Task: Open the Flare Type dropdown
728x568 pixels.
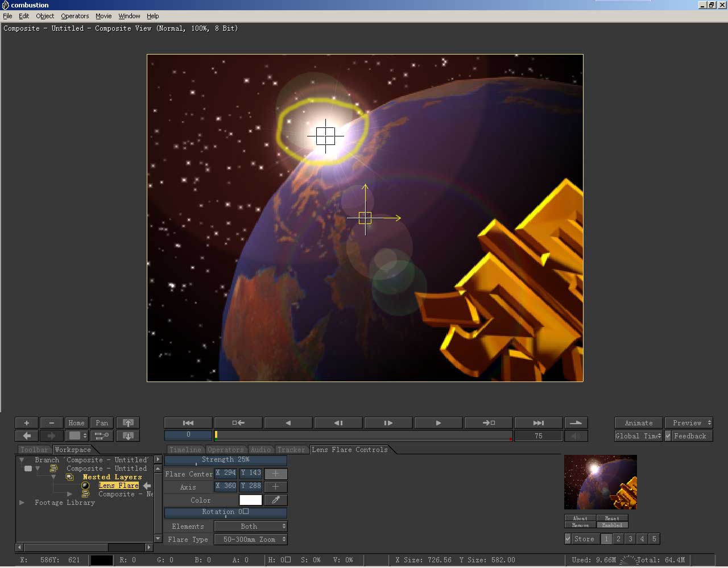Action: click(x=250, y=540)
